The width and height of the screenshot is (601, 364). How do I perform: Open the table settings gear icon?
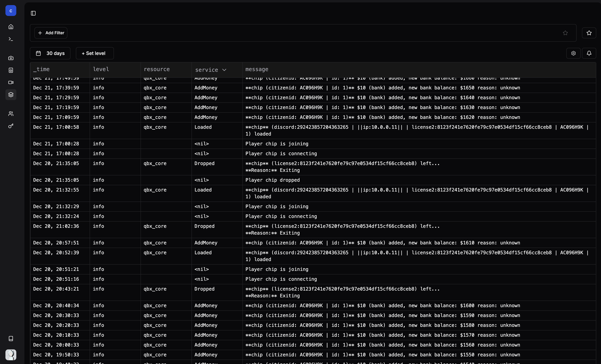click(573, 53)
